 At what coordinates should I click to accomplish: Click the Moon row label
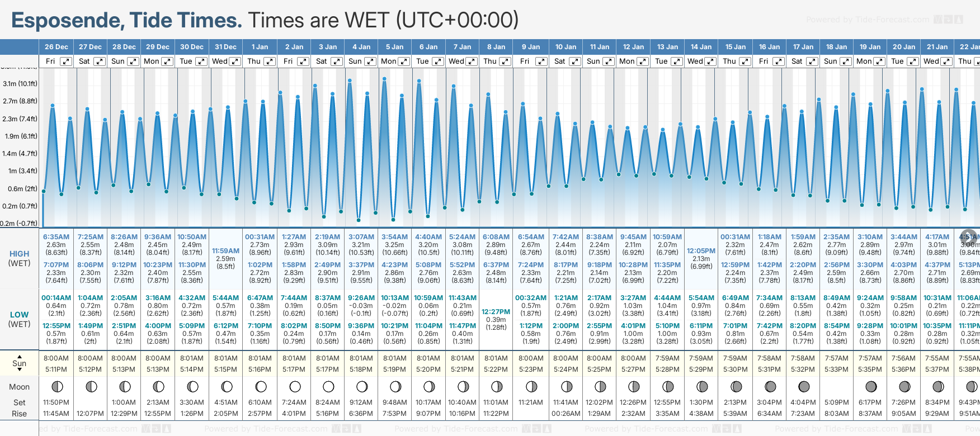pos(20,387)
